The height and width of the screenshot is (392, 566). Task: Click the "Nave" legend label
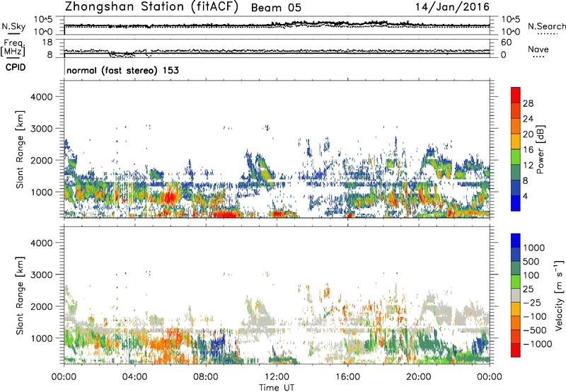tap(538, 49)
